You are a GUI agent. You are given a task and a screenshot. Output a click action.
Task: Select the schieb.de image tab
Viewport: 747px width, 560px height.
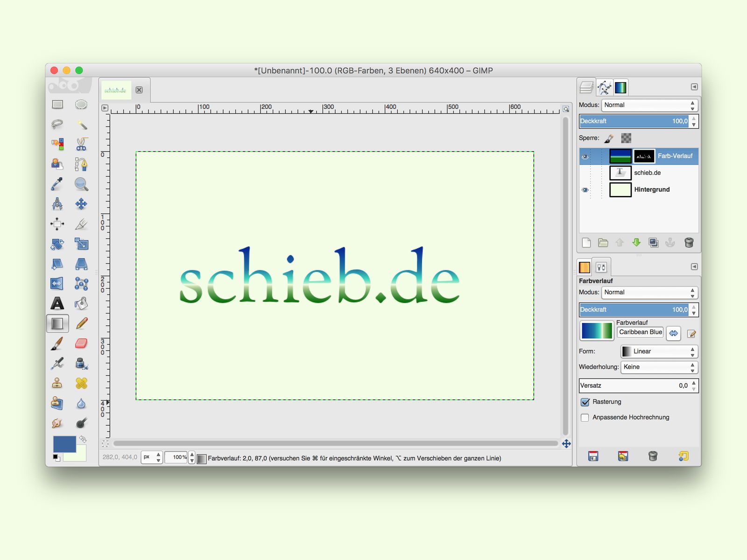[116, 90]
